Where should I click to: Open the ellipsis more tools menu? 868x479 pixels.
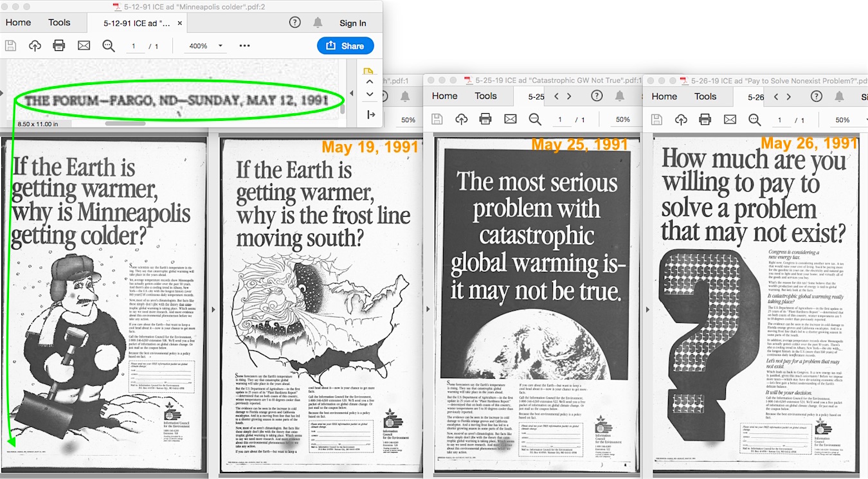click(244, 46)
